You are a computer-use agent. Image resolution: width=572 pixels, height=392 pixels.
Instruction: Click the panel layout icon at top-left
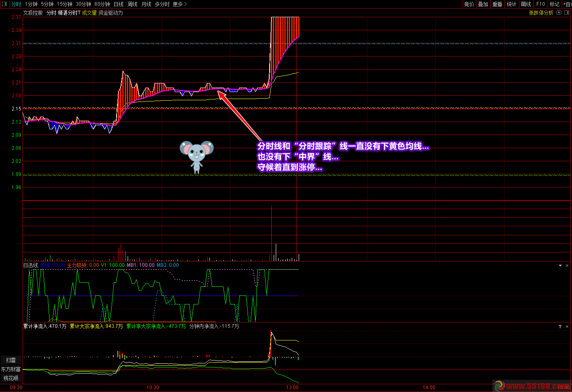5,4
